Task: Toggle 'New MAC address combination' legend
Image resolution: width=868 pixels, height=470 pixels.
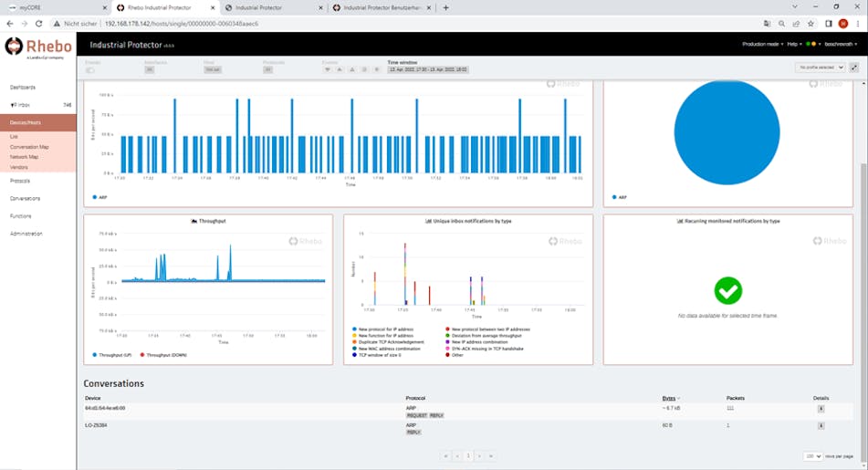Action: (x=386, y=349)
